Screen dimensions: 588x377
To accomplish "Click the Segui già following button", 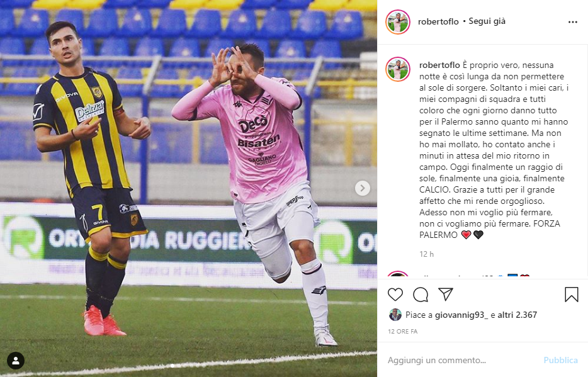I will pos(487,21).
